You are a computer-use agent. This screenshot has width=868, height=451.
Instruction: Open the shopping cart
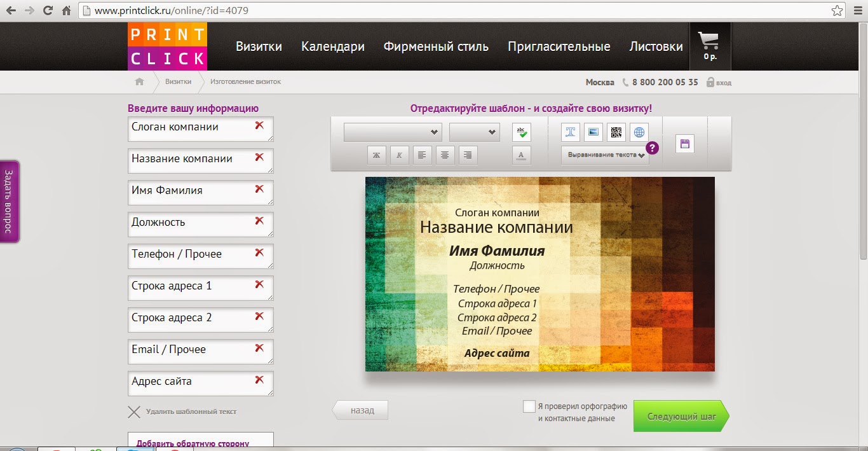click(x=710, y=46)
